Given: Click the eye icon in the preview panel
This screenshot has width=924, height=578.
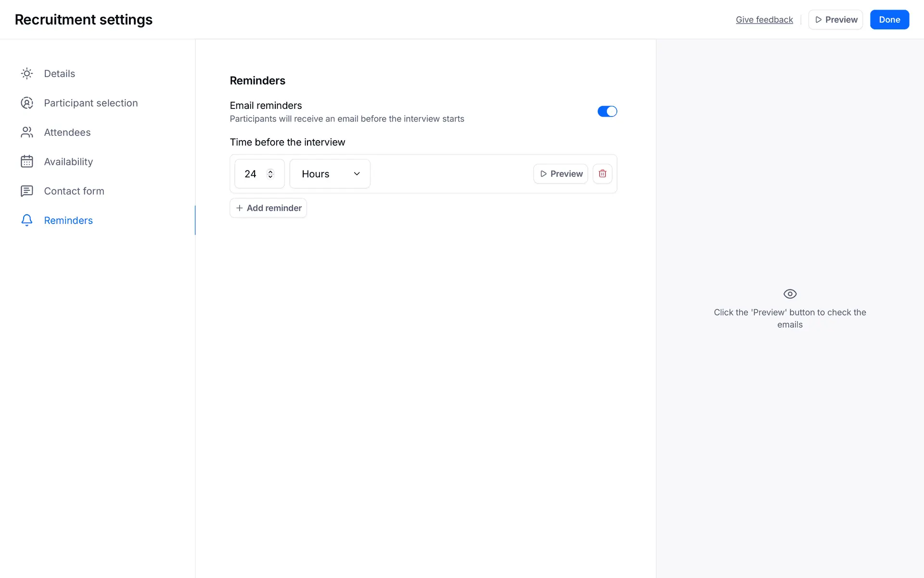Looking at the screenshot, I should [x=790, y=294].
